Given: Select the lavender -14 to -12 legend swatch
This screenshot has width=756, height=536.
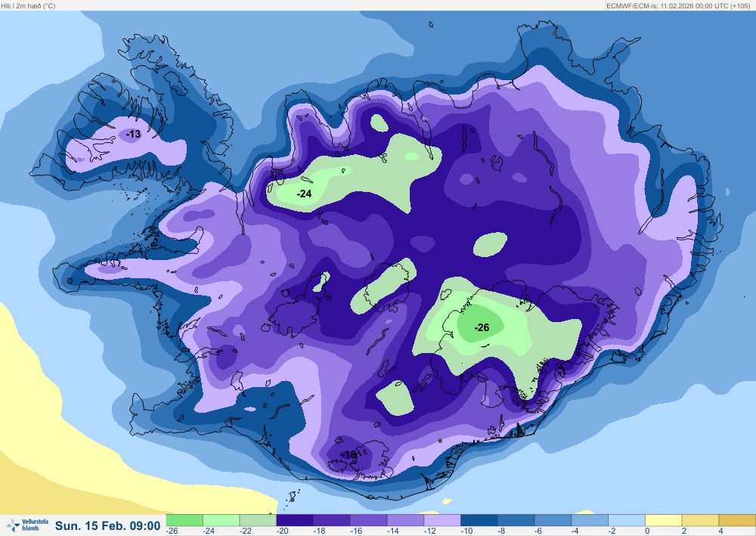Looking at the screenshot, I should point(405,520).
